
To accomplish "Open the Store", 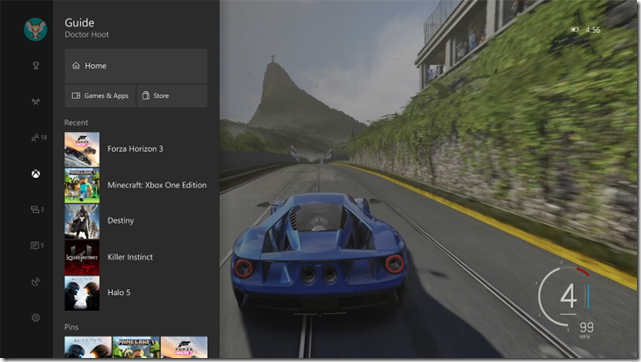I will [x=172, y=96].
